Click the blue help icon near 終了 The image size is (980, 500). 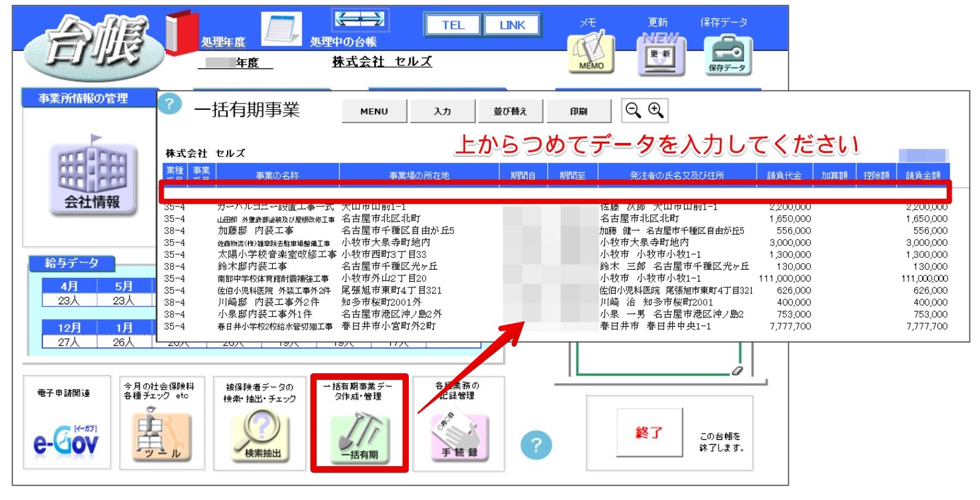(x=536, y=445)
